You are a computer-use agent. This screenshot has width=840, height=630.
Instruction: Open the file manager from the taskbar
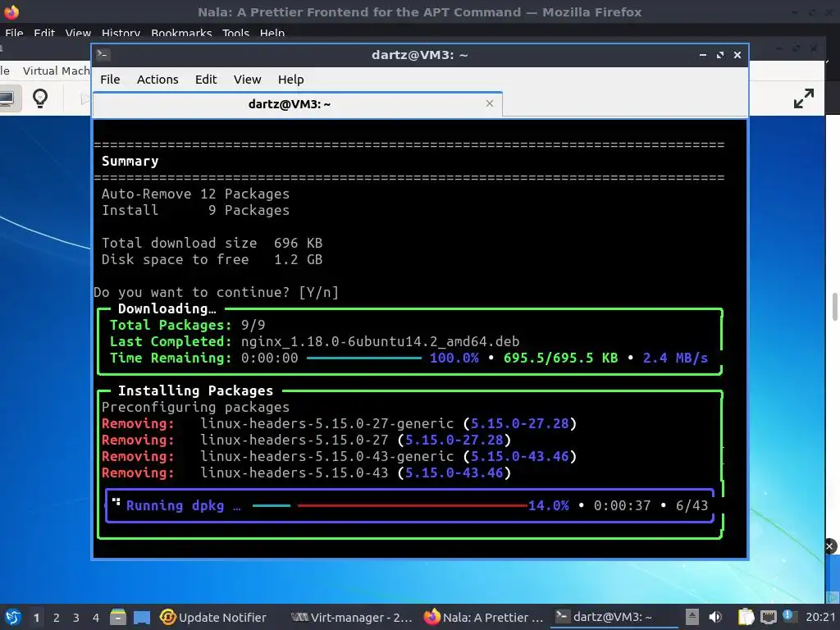[118, 617]
